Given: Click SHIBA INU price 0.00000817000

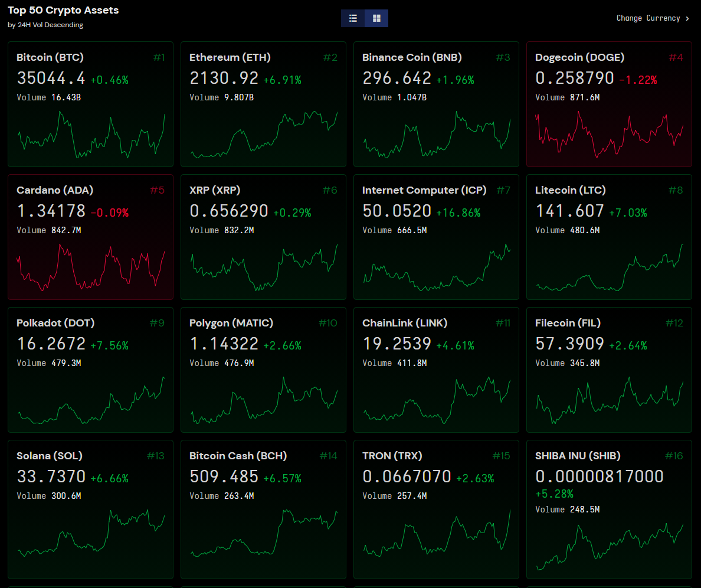Looking at the screenshot, I should (x=599, y=476).
